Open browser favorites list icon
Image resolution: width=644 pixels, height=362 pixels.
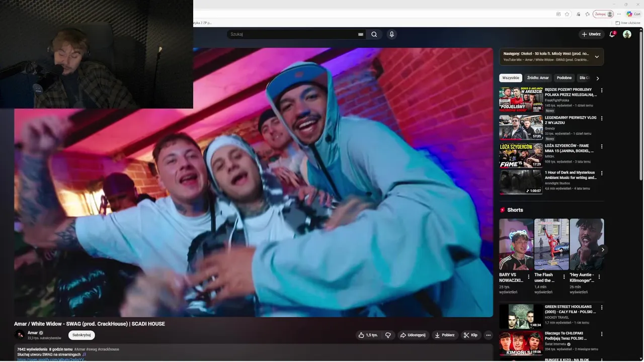tap(587, 14)
